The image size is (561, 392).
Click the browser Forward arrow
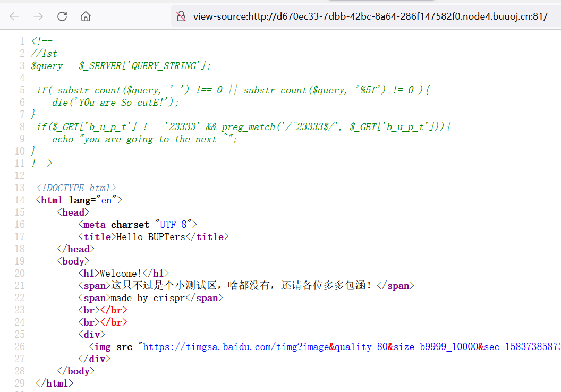coord(38,16)
